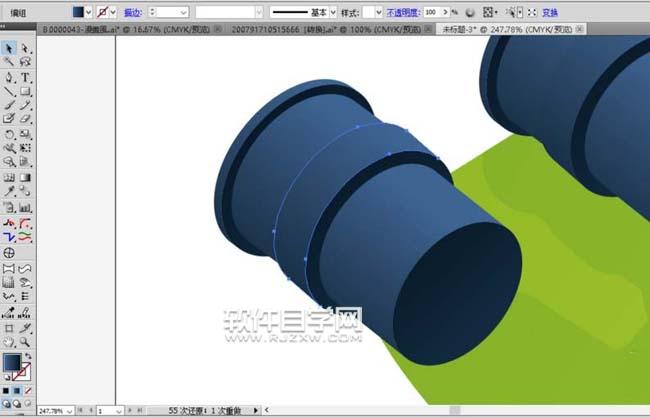The width and height of the screenshot is (650, 418).
Task: Switch to the 砖块.ai document tab
Action: [310, 30]
